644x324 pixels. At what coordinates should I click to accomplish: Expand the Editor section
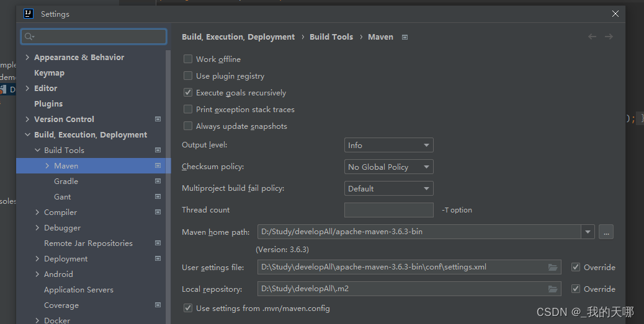(27, 88)
